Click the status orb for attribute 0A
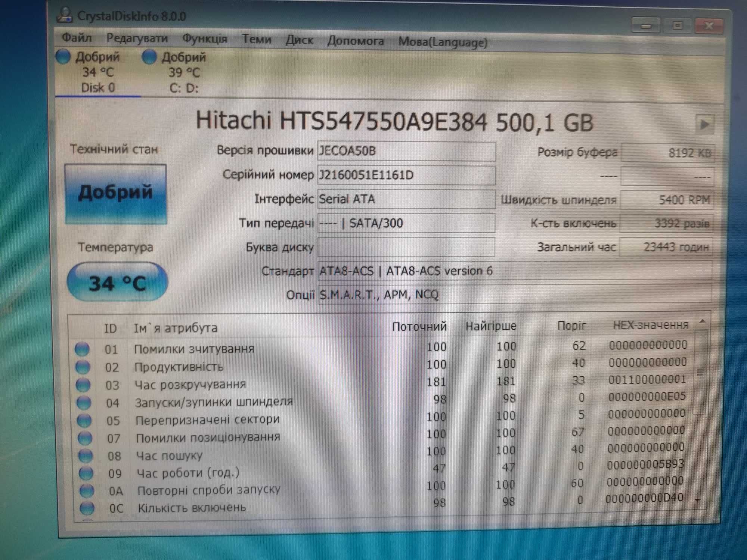The height and width of the screenshot is (560, 747). [x=87, y=491]
